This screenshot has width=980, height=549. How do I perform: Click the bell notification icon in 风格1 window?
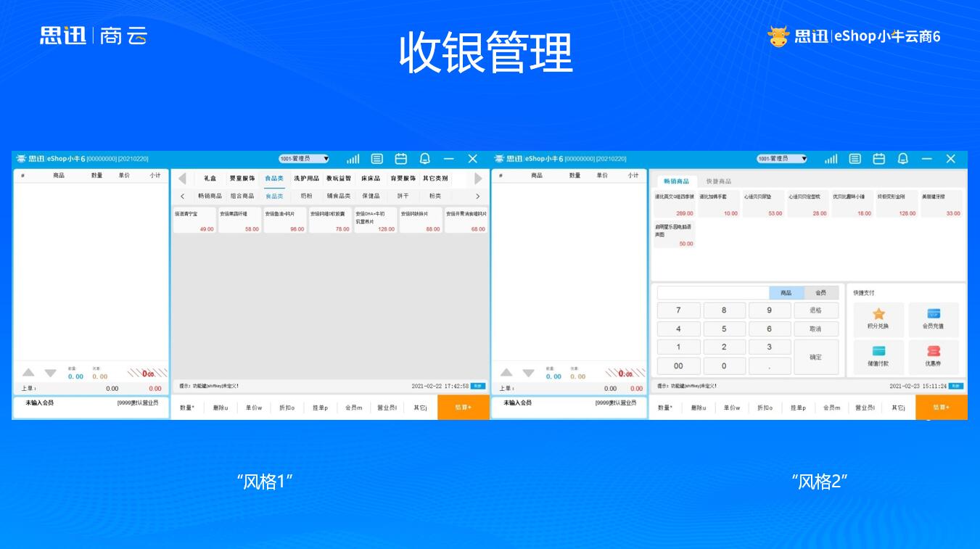click(x=425, y=159)
